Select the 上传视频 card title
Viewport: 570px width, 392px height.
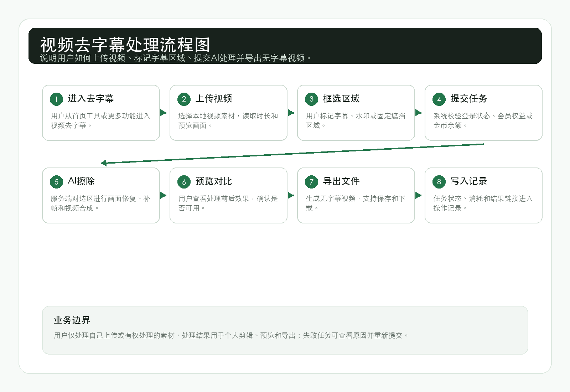pyautogui.click(x=214, y=98)
